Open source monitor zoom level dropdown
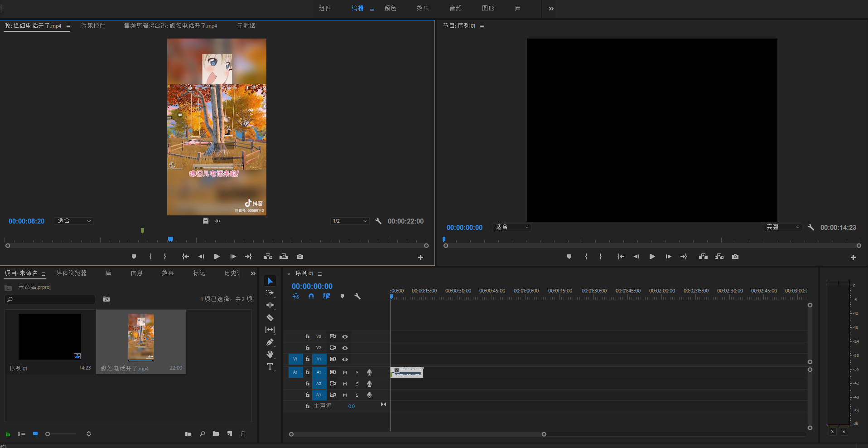 point(74,221)
